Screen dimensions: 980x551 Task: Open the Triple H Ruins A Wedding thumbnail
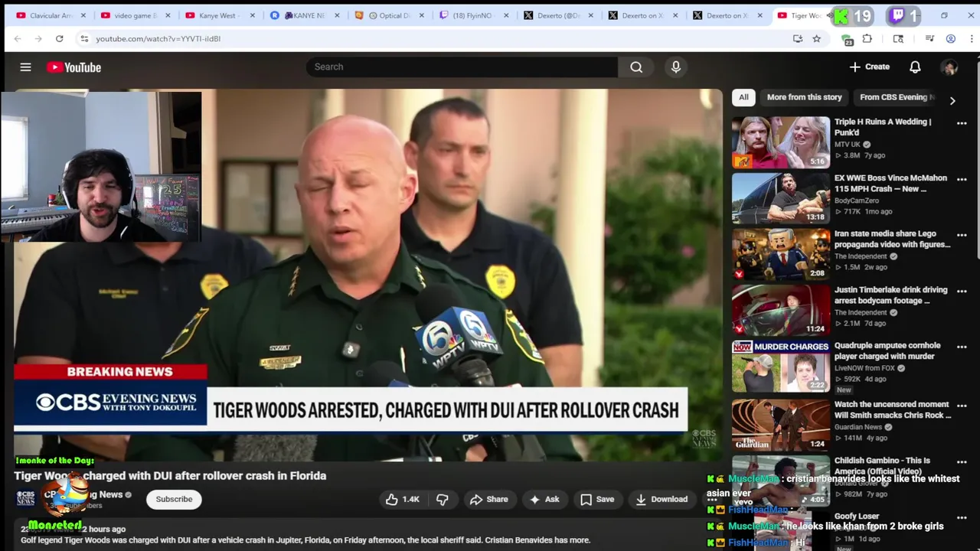point(780,142)
